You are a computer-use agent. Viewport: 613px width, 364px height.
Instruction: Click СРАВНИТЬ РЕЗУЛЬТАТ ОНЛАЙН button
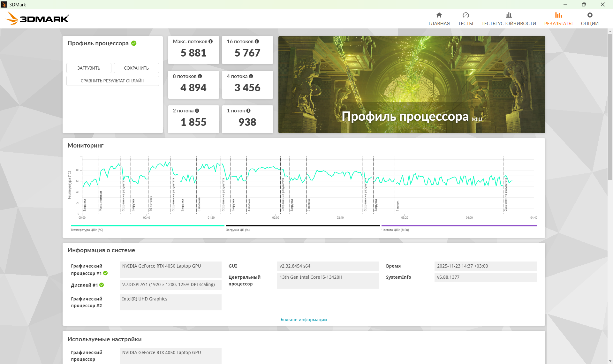pyautogui.click(x=112, y=81)
